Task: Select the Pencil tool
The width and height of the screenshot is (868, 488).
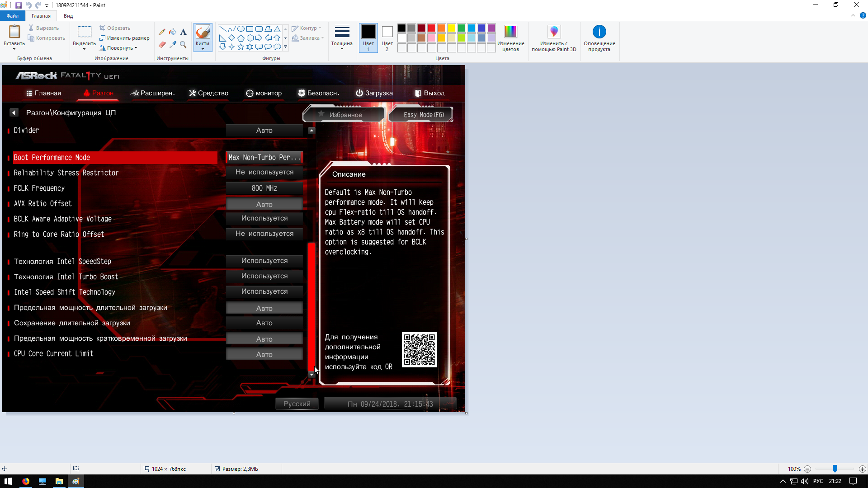Action: coord(162,32)
